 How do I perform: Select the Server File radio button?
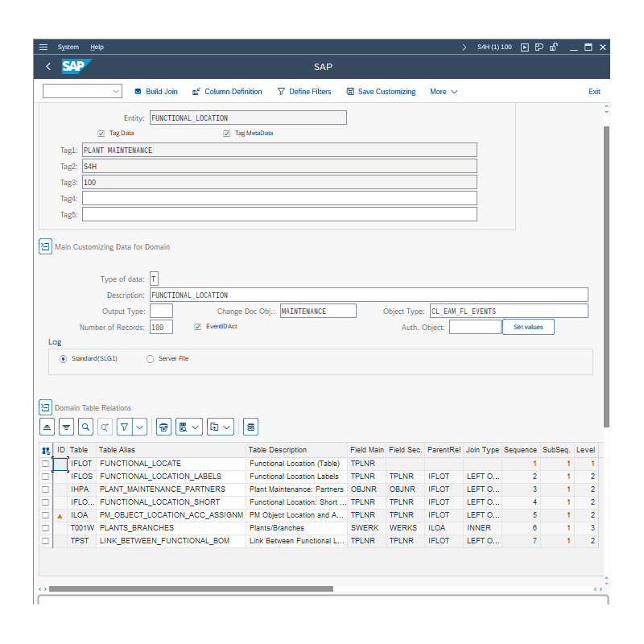point(150,359)
